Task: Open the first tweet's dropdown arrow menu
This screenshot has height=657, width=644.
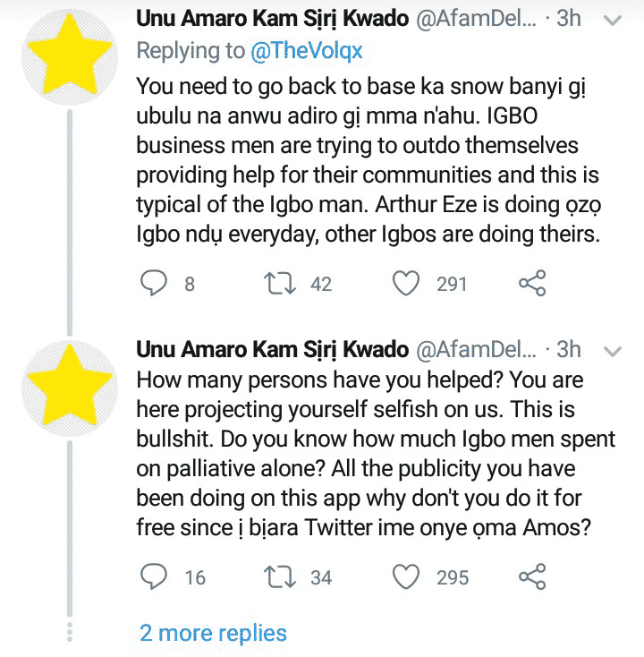Action: pos(613,19)
